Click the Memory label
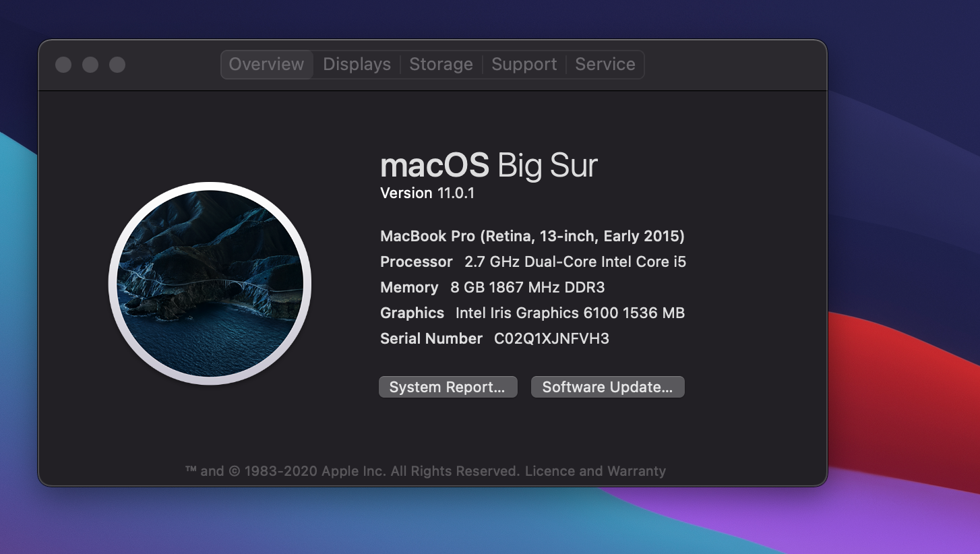 (x=409, y=287)
